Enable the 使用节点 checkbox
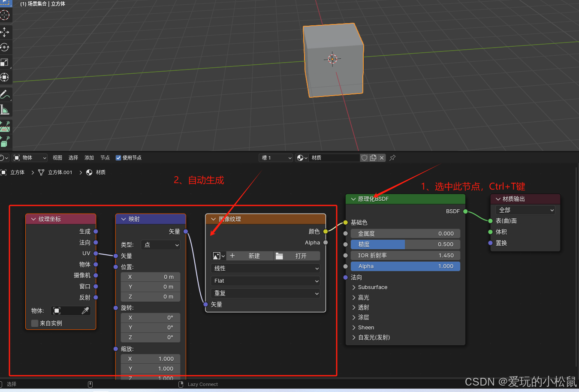Screen dimensions: 579x392 click(x=118, y=157)
